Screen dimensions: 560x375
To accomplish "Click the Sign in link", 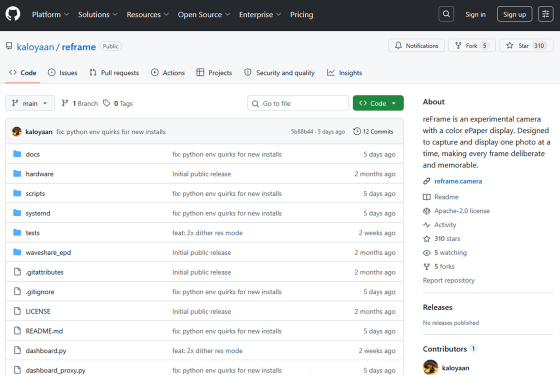I will coord(475,15).
